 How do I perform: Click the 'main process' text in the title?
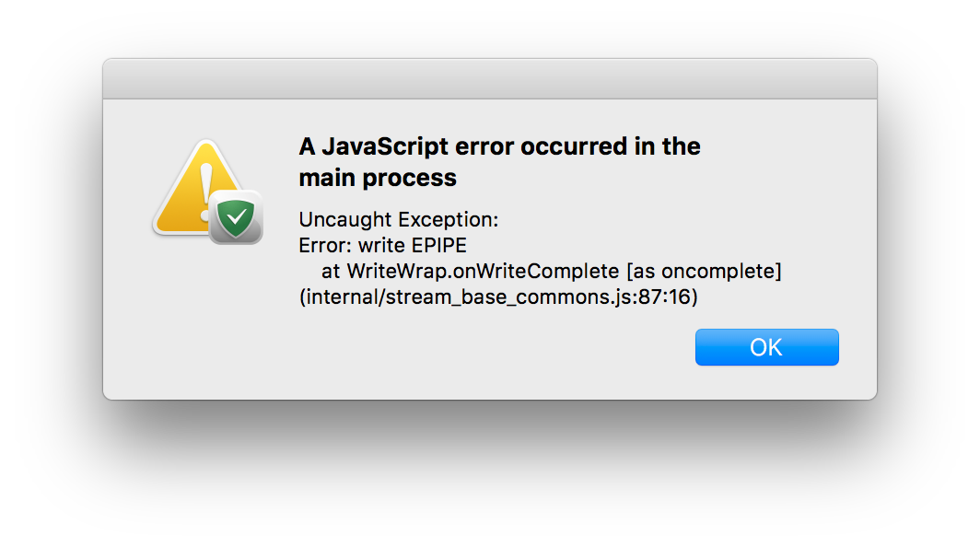378,177
